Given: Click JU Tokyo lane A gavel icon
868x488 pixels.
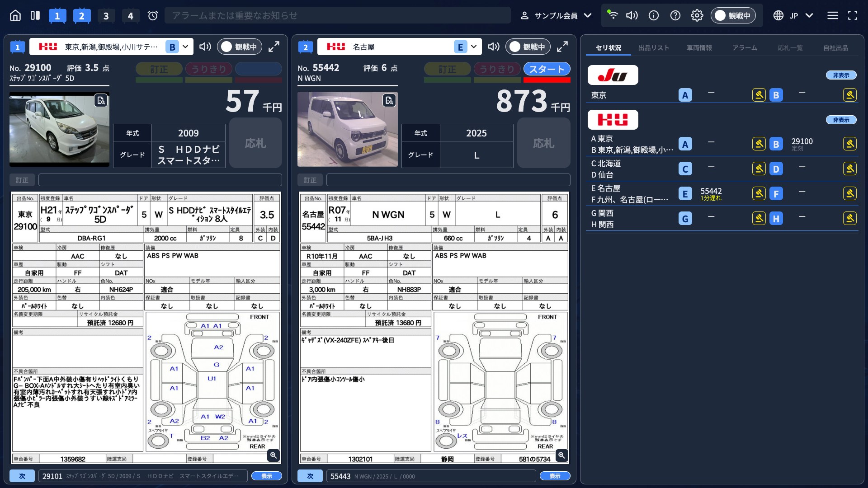Looking at the screenshot, I should [759, 95].
